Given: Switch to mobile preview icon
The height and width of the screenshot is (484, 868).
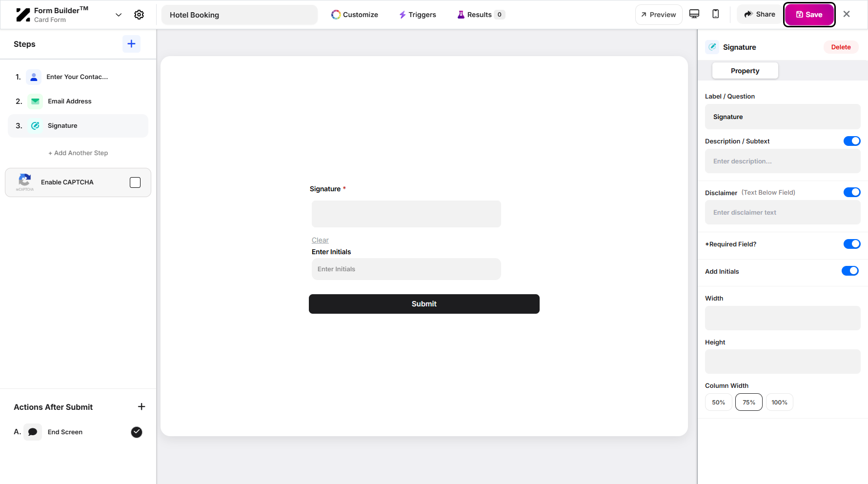Looking at the screenshot, I should (716, 14).
